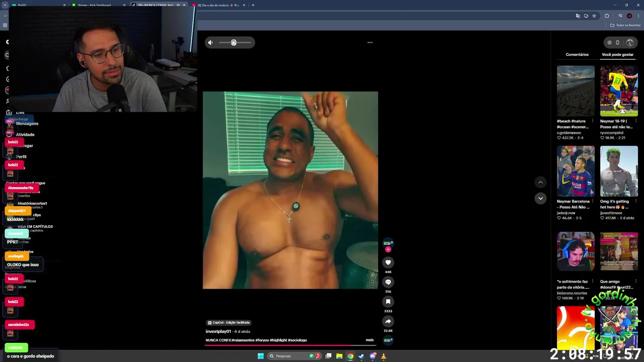This screenshot has width=644, height=362.
Task: Open the coin icon in top-right pill
Action: [609, 43]
